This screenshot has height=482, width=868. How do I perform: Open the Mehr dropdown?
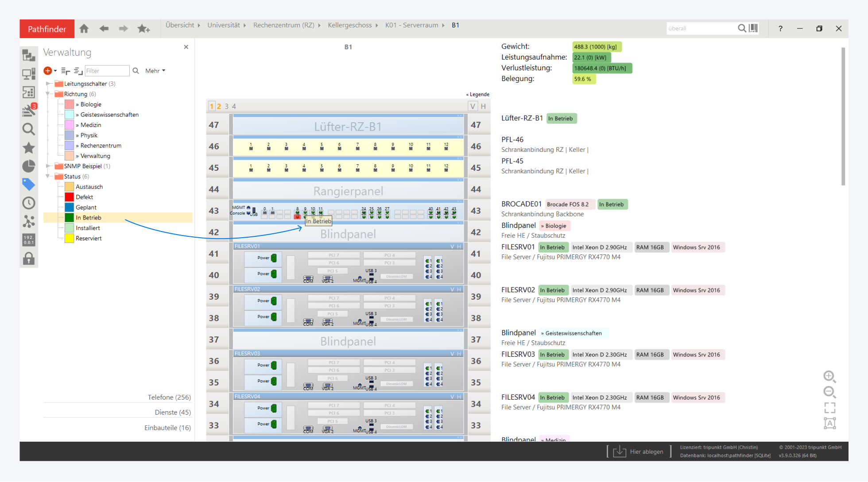click(155, 71)
